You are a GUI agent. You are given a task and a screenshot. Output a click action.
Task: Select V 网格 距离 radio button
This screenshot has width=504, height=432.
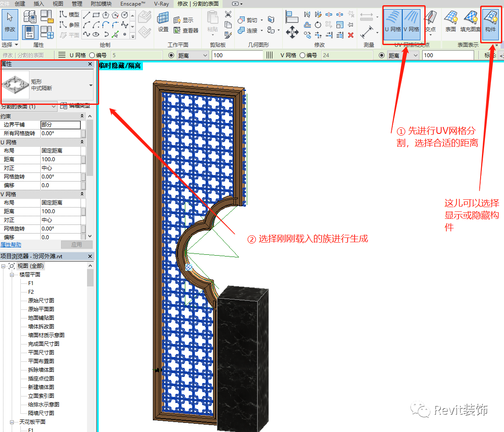381,55
